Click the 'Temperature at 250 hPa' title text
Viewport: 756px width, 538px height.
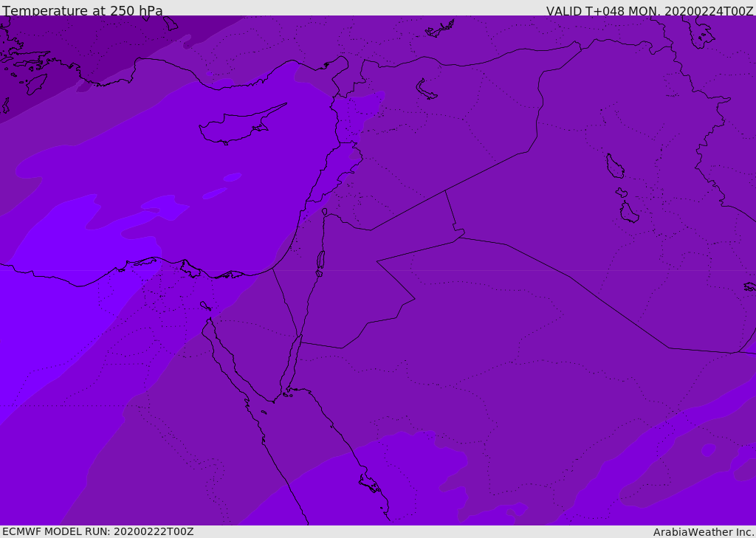tap(83, 10)
